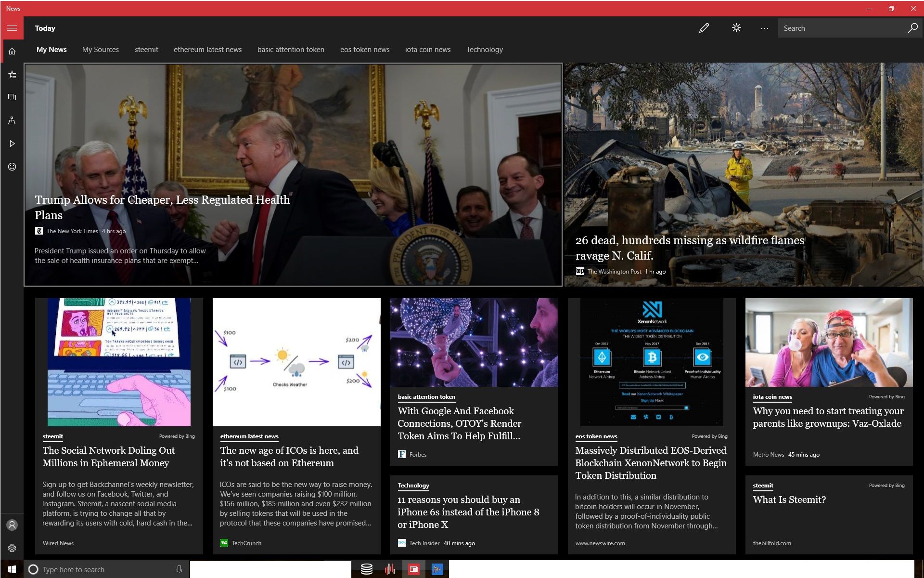
Task: Click thebillfold.com source text
Action: (772, 543)
